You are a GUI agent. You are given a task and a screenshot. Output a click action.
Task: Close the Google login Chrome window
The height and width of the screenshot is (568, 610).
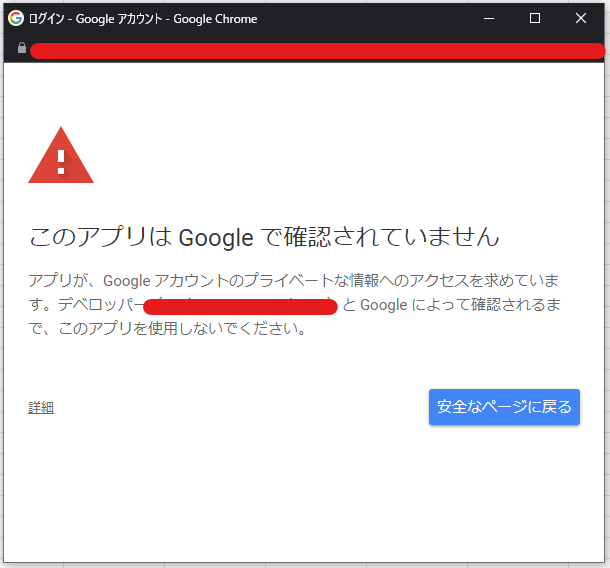point(581,18)
